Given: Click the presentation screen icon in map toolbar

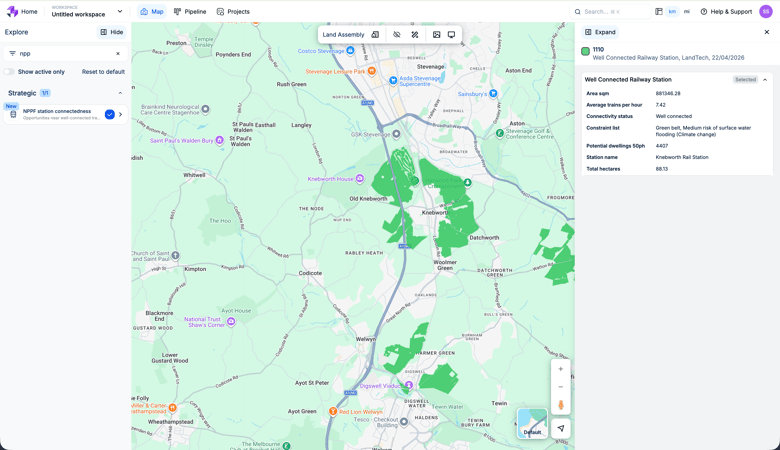Looking at the screenshot, I should tap(451, 35).
